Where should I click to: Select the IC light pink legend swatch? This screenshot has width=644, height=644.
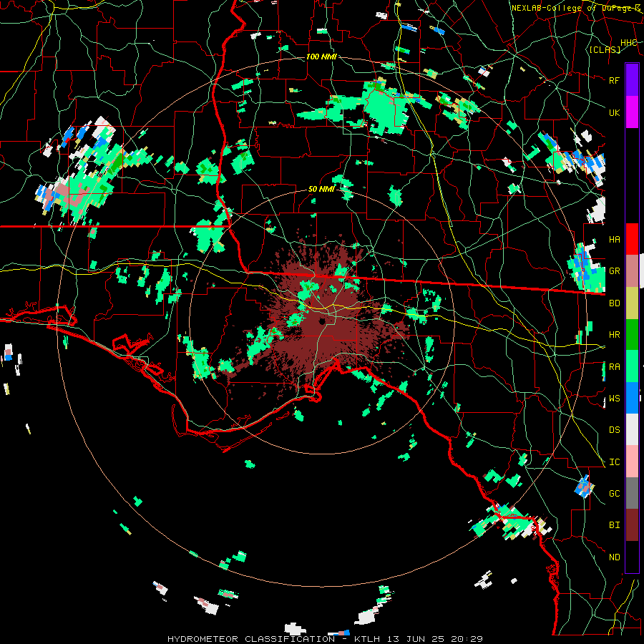click(x=632, y=462)
